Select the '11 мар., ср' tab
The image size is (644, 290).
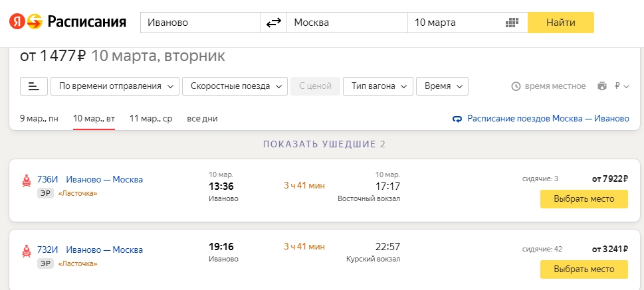tap(151, 119)
